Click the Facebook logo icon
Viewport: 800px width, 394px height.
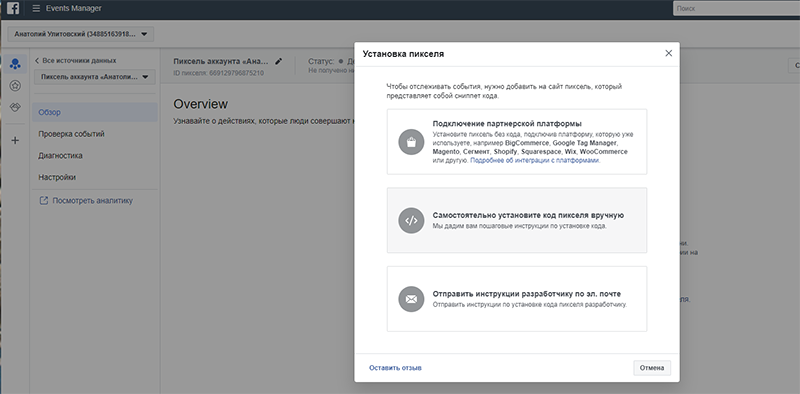tap(13, 9)
